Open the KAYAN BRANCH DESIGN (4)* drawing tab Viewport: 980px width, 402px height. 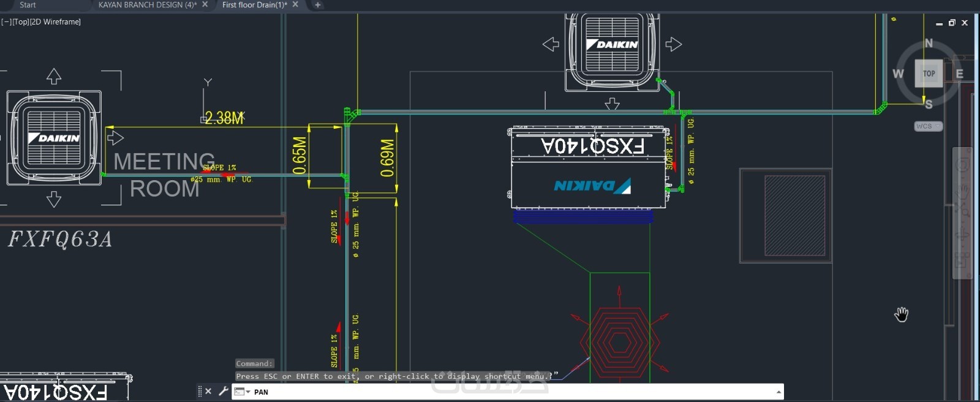pos(148,5)
